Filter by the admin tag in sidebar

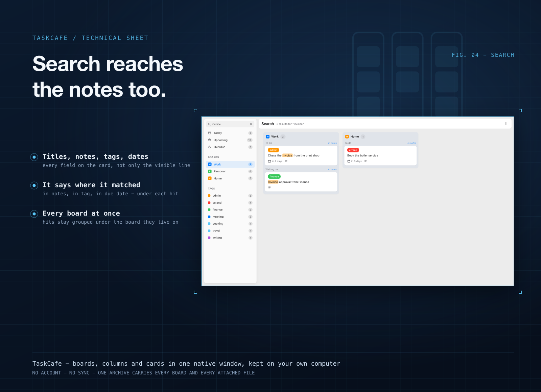[230, 196]
